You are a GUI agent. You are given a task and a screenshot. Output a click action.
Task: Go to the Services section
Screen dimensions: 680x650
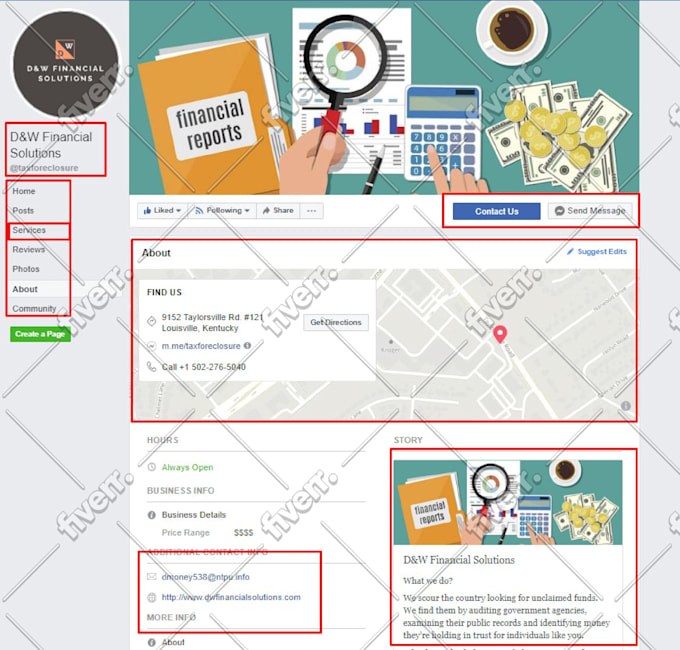coord(29,230)
